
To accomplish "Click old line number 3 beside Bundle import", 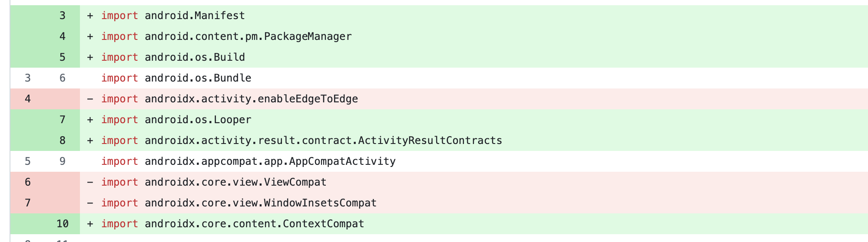I will point(28,78).
